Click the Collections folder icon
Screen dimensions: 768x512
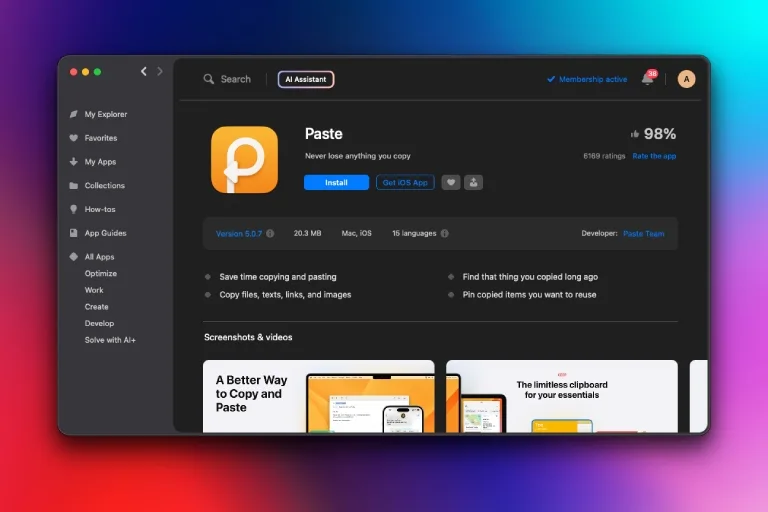[73, 186]
